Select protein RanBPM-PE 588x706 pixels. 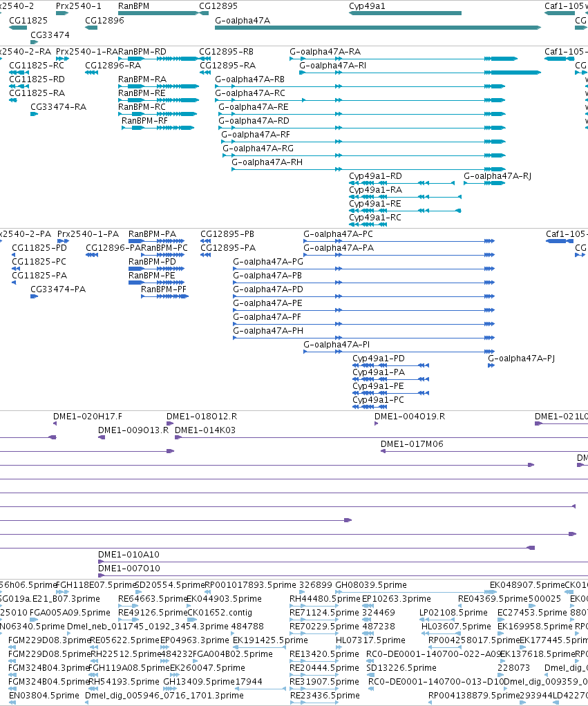(152, 276)
